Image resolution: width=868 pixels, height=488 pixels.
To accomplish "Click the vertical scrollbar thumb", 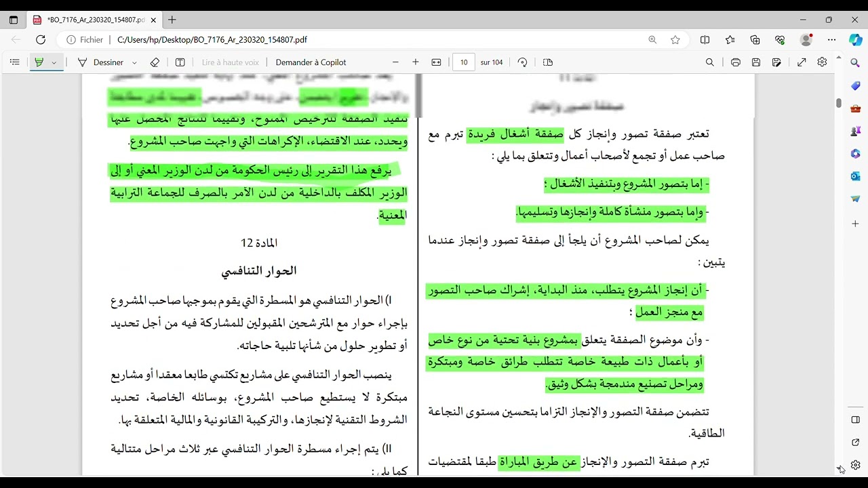I will (x=839, y=103).
